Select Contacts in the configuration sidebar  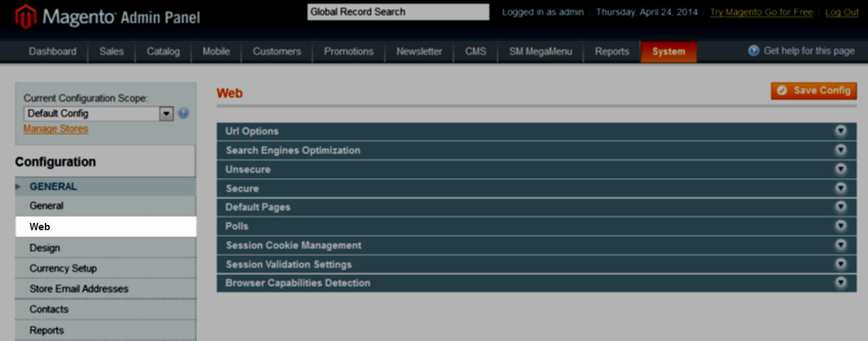click(x=105, y=309)
